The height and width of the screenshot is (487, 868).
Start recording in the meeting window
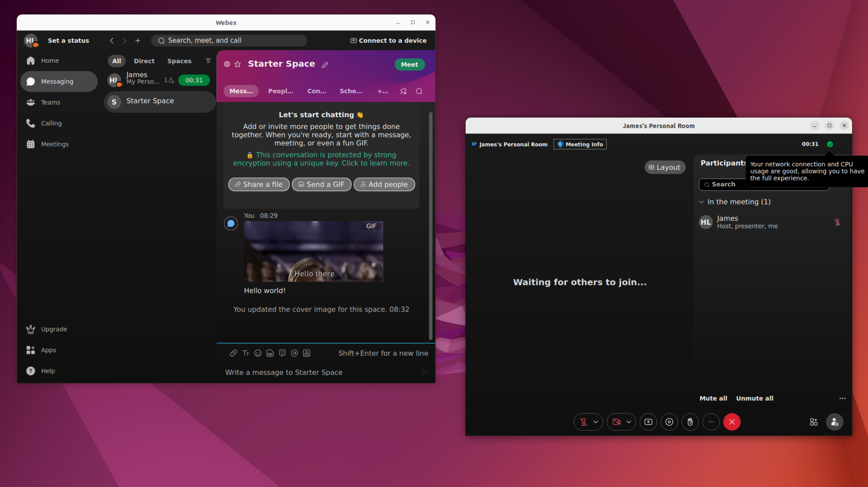point(669,422)
